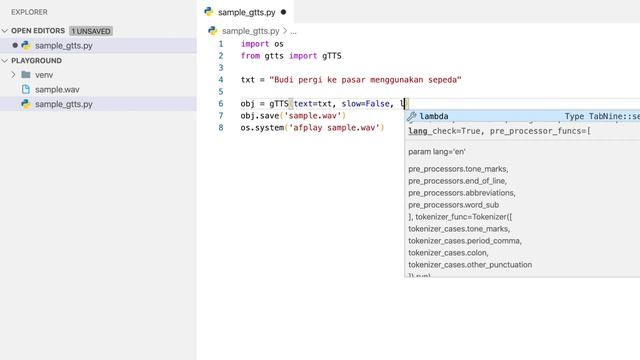
Task: Collapse the PLAYGROUND section chevron
Action: coord(5,61)
